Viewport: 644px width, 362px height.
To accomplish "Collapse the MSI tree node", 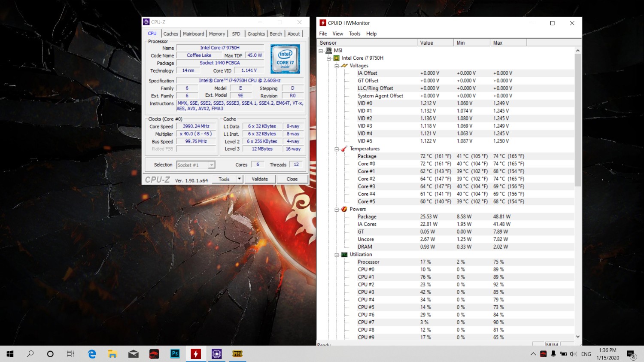I will [321, 51].
